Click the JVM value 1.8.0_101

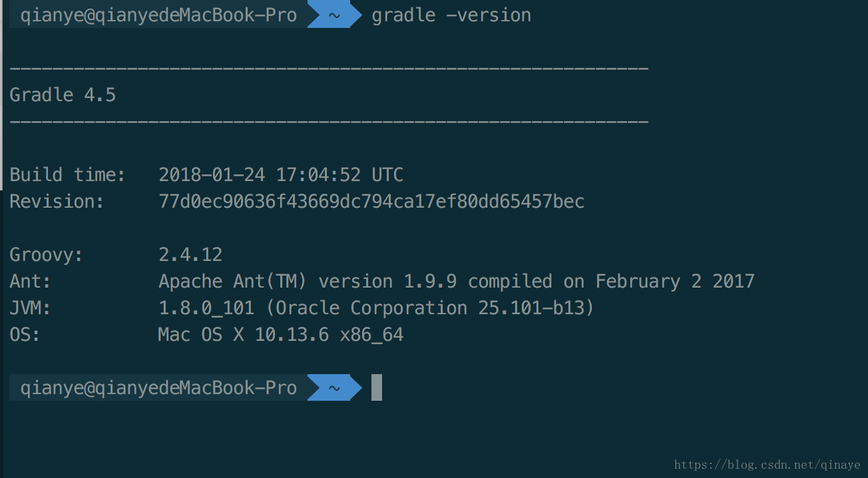206,308
